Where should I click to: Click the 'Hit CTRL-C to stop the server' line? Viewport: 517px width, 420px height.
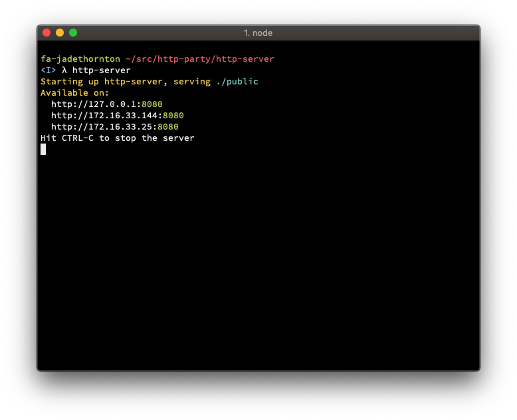click(x=117, y=138)
